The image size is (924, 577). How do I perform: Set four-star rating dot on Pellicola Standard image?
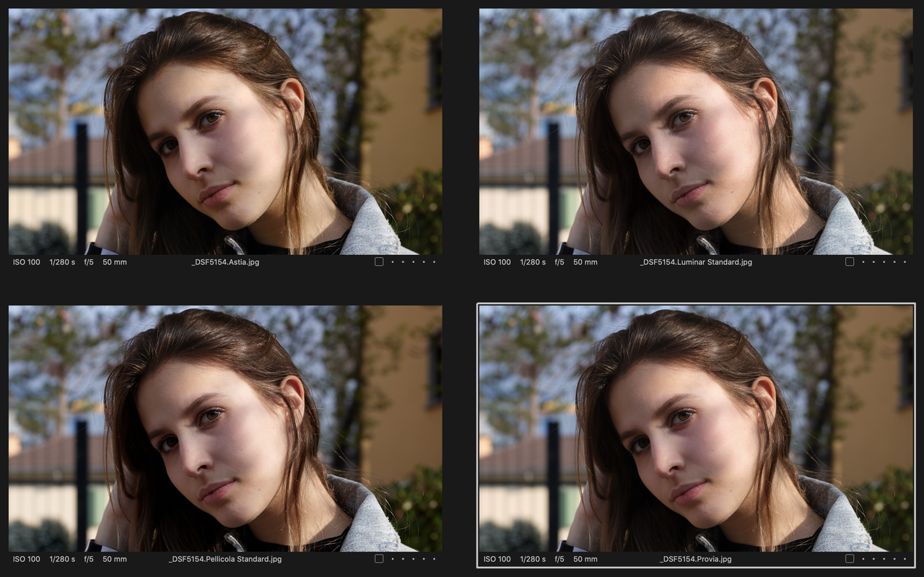click(424, 559)
